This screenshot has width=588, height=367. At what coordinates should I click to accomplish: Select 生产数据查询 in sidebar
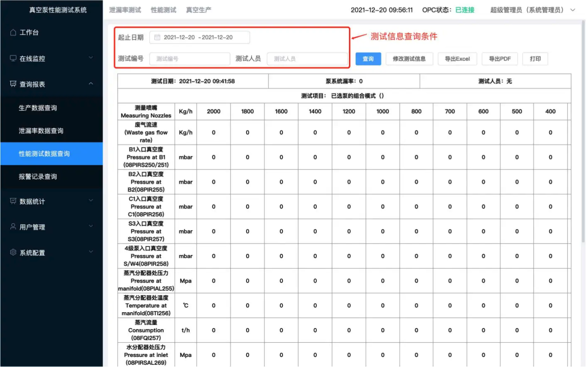click(x=51, y=108)
